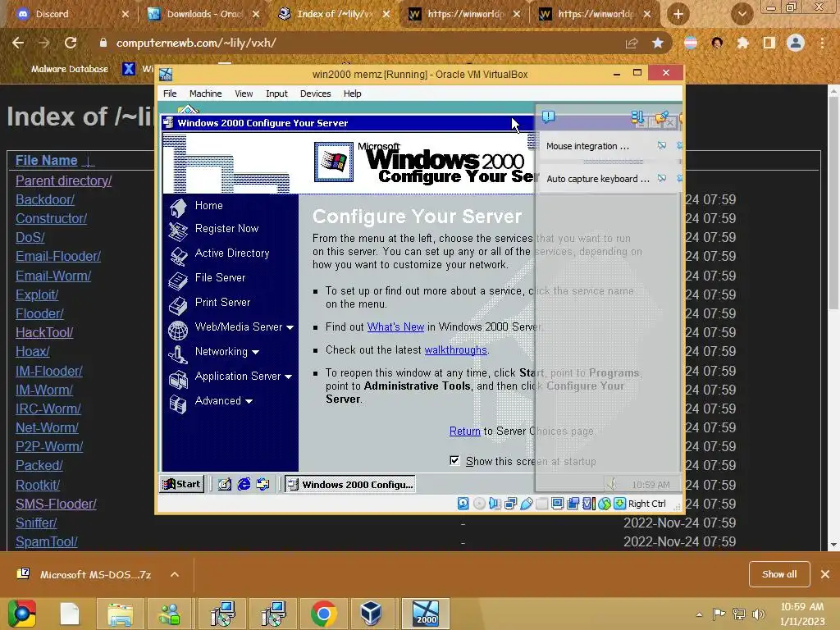Screen dimensions: 840x630
Task: Click Show all downloads button
Action: (779, 574)
